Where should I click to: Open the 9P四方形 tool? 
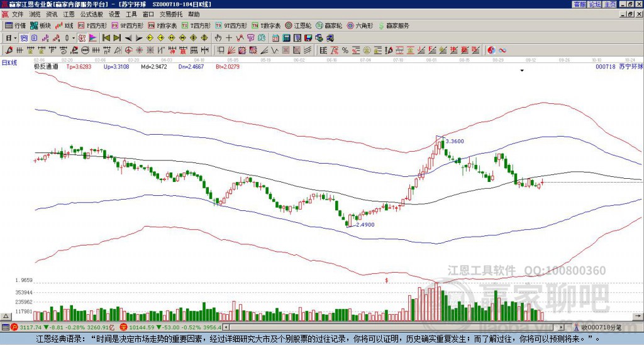127,25
